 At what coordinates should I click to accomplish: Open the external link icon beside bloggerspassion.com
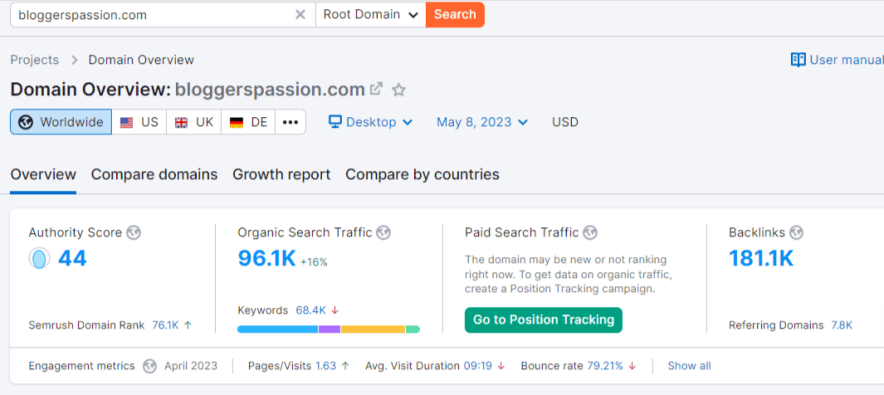click(376, 89)
